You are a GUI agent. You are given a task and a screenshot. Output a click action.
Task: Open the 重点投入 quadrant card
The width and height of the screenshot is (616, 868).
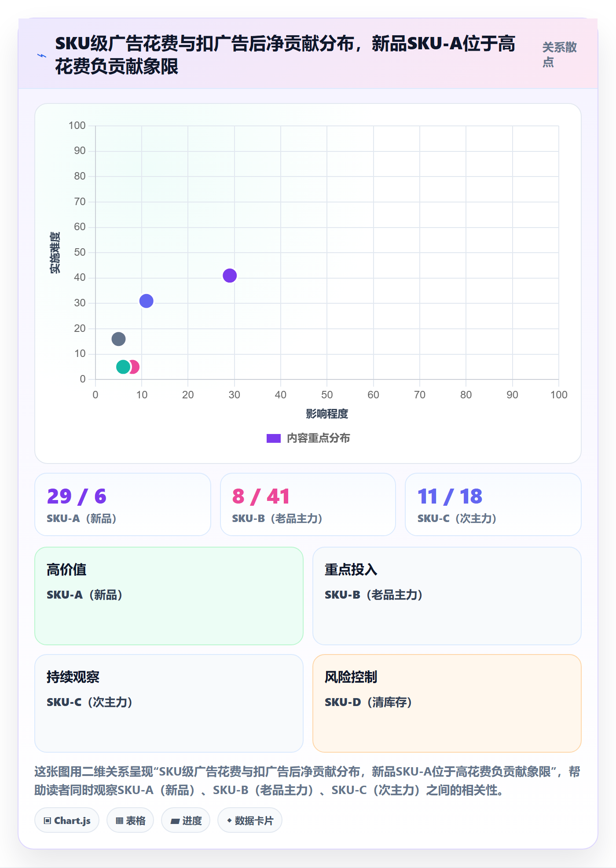coord(447,596)
